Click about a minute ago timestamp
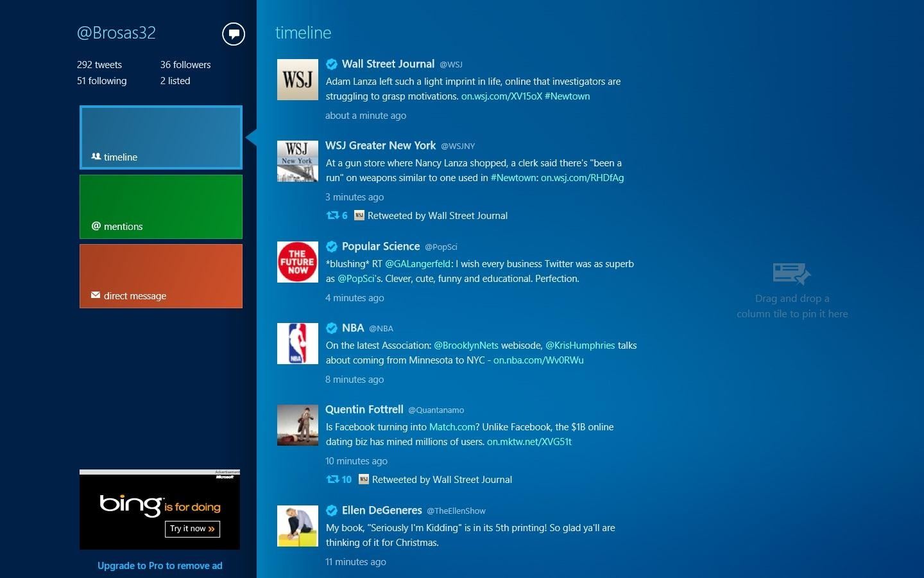Screen dimensions: 924x578 tap(366, 116)
